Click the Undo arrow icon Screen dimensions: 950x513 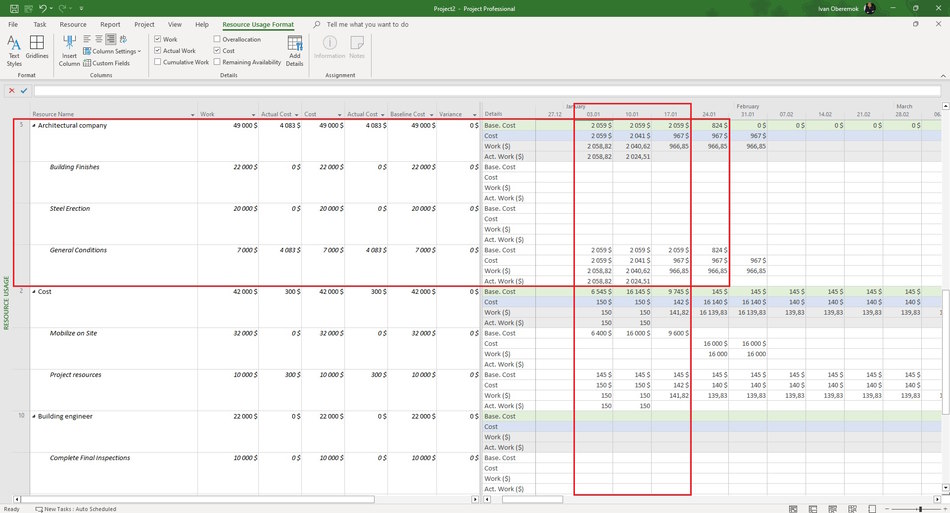click(x=42, y=8)
